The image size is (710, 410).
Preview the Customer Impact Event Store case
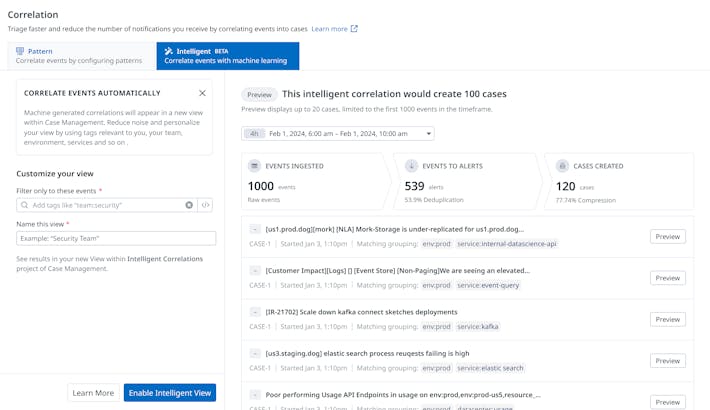tap(668, 278)
